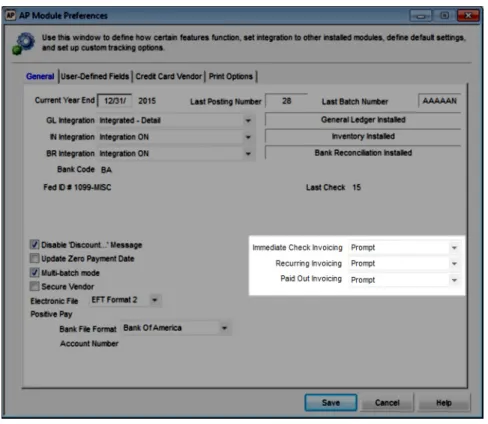The height and width of the screenshot is (424, 488).
Task: Click the Last Posting Number field
Action: (286, 101)
